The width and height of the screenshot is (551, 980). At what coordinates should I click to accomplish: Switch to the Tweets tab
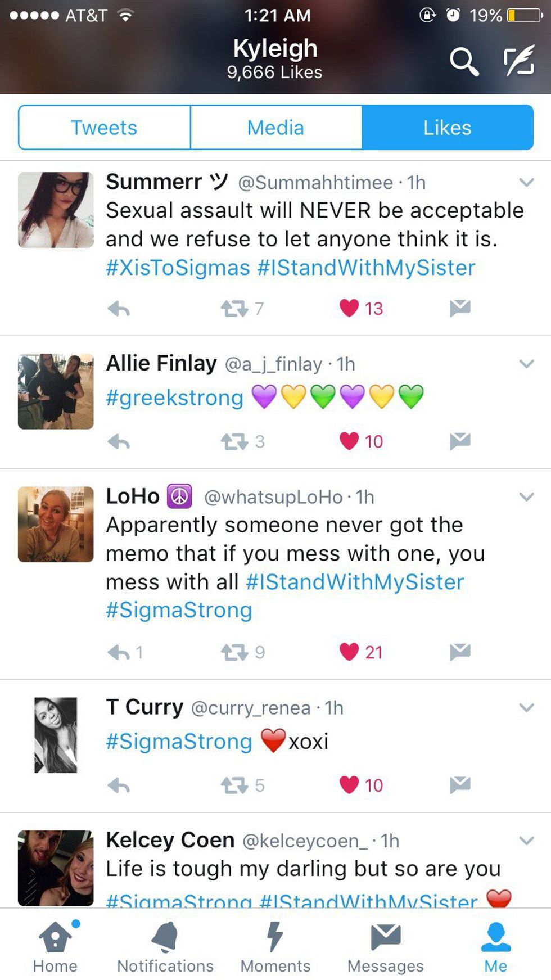pyautogui.click(x=105, y=128)
